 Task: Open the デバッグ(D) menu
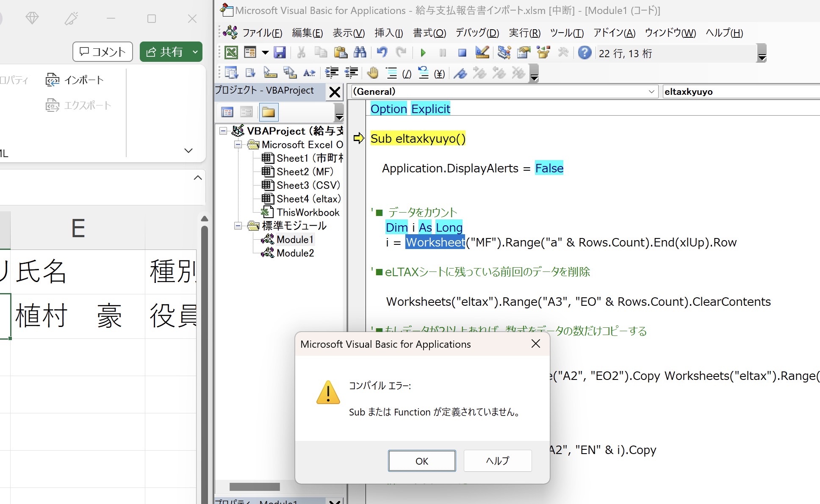tap(477, 33)
